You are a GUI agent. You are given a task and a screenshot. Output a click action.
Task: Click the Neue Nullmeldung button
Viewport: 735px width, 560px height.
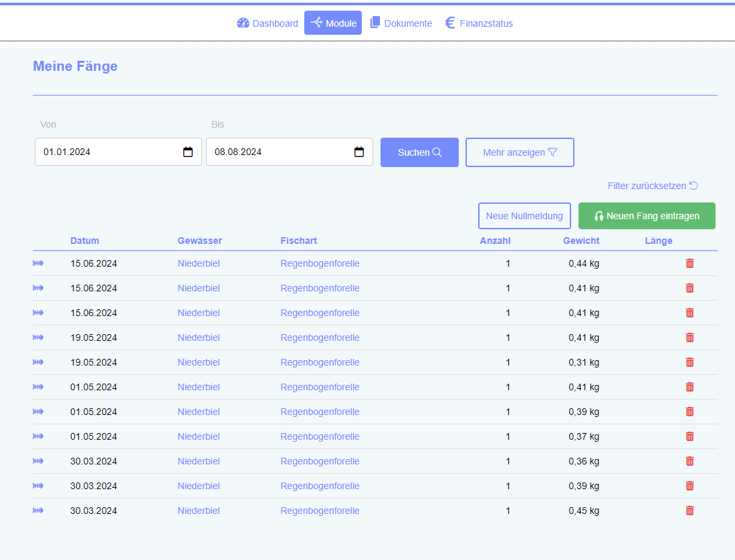click(524, 216)
